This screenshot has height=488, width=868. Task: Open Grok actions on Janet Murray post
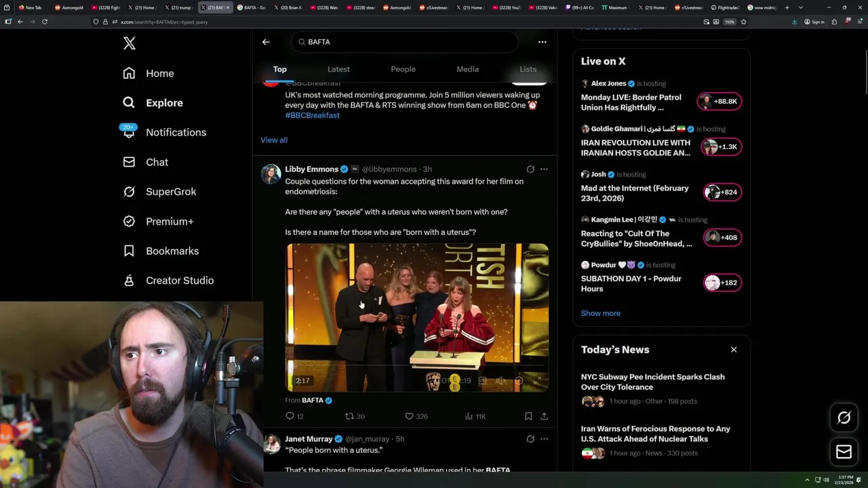(x=530, y=439)
